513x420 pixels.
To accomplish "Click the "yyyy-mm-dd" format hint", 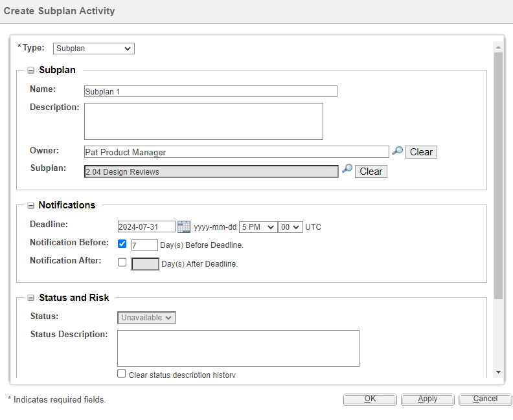I will [x=215, y=227].
